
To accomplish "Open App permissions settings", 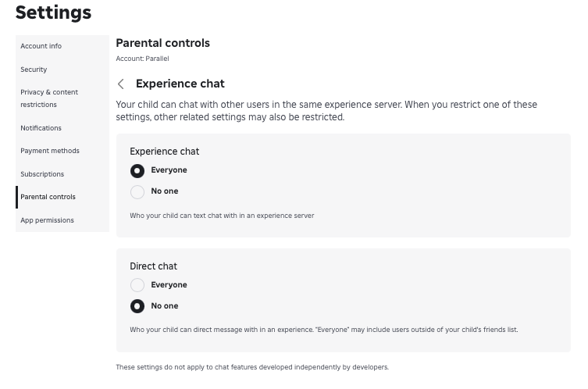I will (47, 220).
